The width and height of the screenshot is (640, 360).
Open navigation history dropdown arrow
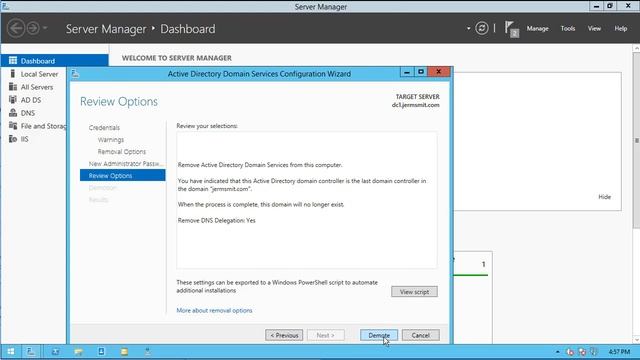[45, 28]
